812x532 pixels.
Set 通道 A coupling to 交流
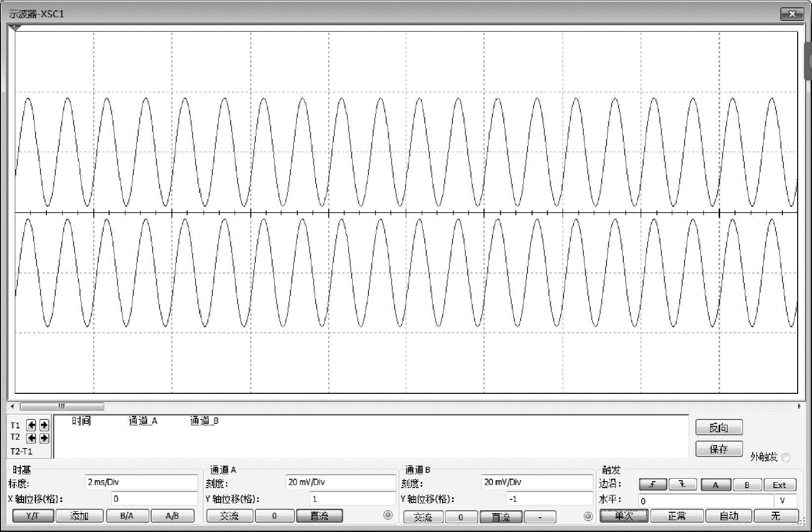click(230, 516)
